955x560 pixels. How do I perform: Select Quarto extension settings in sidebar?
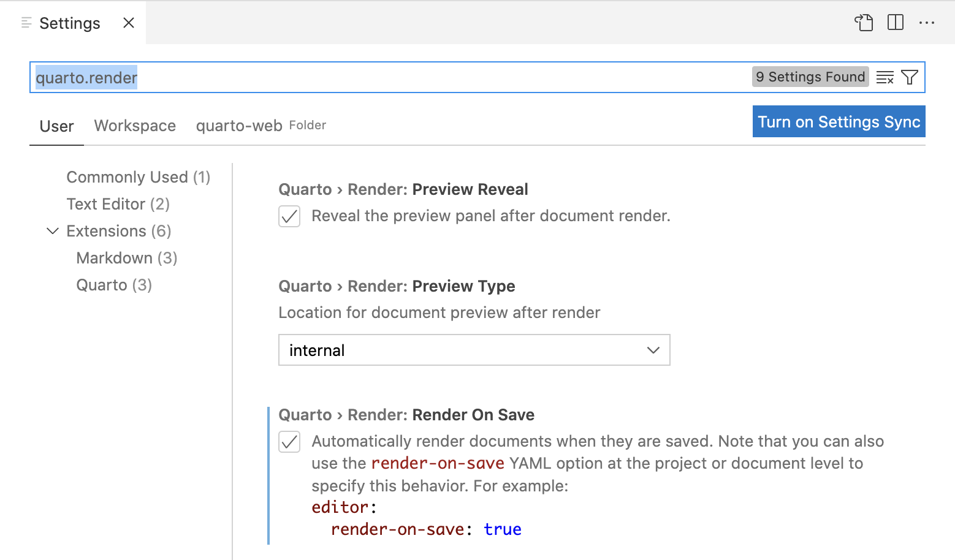(x=113, y=285)
